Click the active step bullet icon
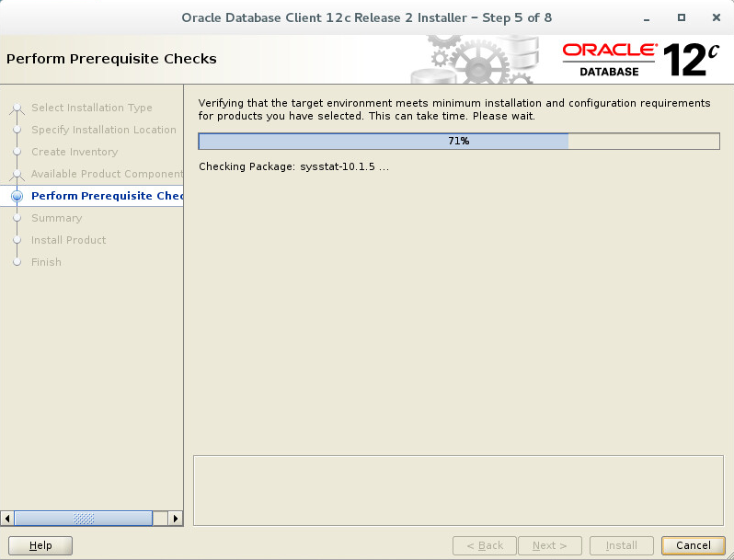Viewport: 734px width, 560px height. click(17, 196)
